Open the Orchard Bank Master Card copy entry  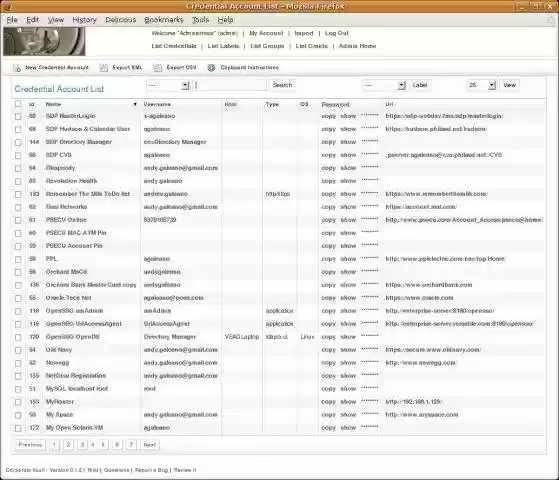click(91, 285)
